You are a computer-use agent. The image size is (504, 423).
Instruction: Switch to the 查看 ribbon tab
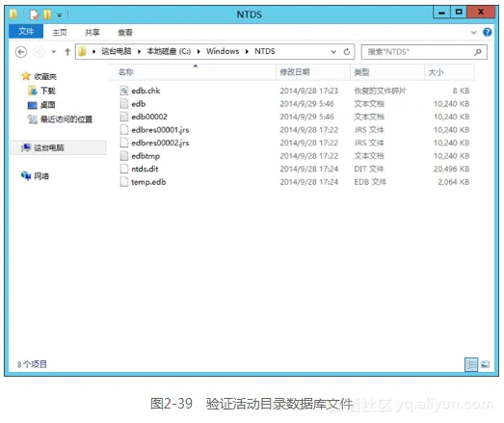(x=125, y=32)
